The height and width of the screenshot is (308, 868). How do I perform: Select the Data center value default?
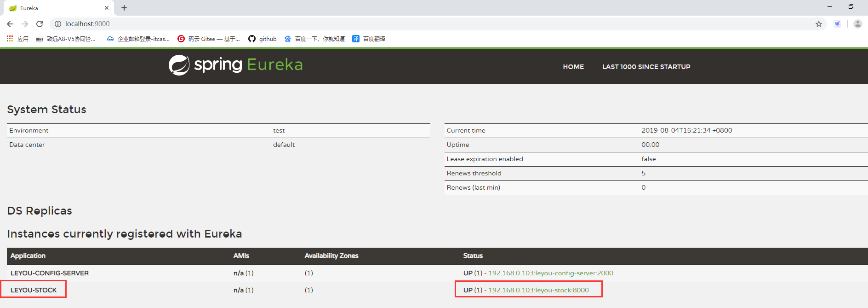[284, 145]
